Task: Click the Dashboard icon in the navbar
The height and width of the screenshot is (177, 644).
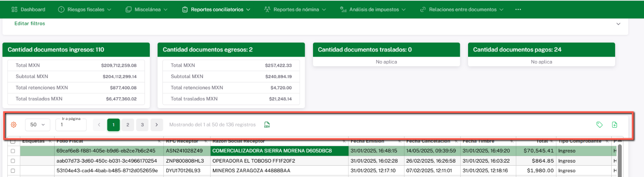Action: [14, 9]
